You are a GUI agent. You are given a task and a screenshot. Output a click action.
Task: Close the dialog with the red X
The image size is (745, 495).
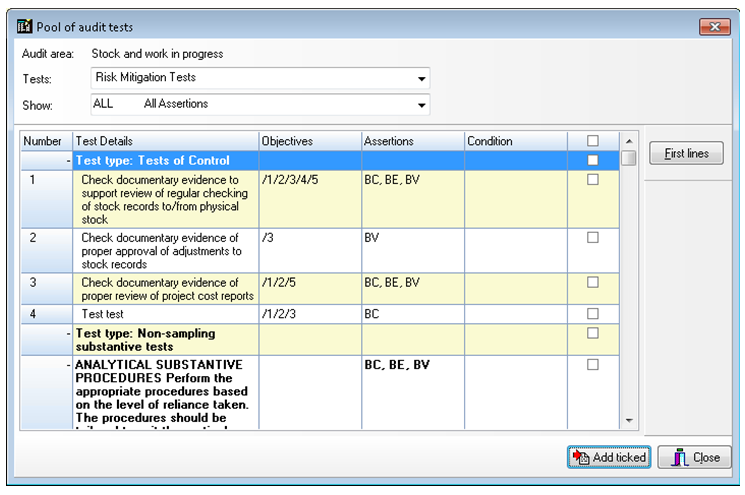(x=715, y=27)
